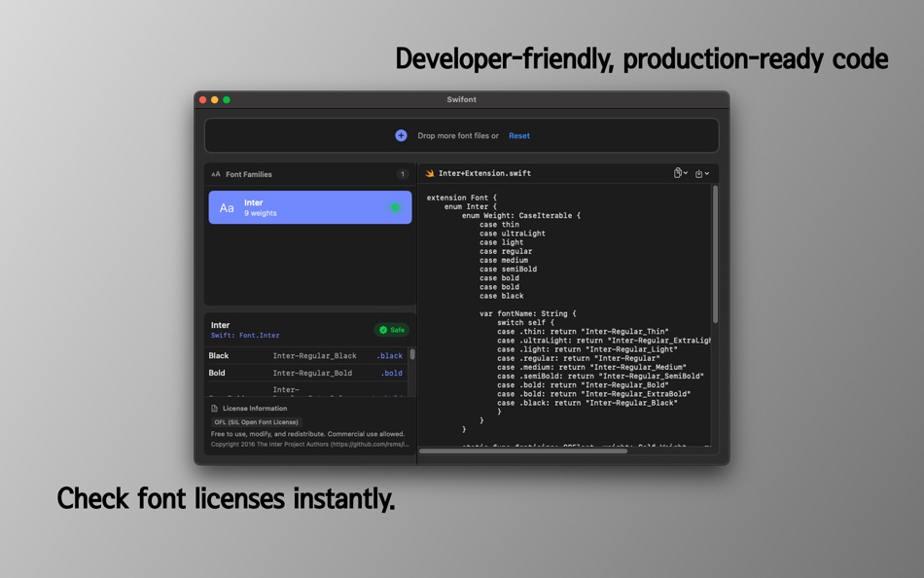Click the .bold case name
This screenshot has width=924, height=578.
391,373
